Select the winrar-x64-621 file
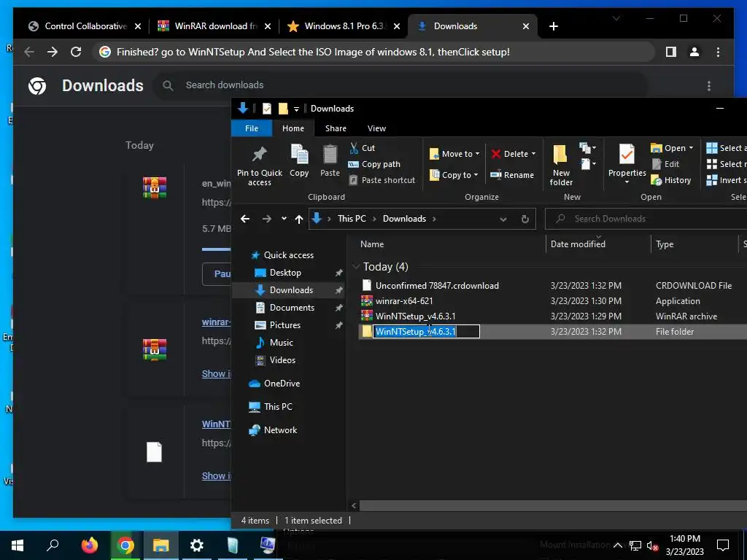 coord(404,301)
